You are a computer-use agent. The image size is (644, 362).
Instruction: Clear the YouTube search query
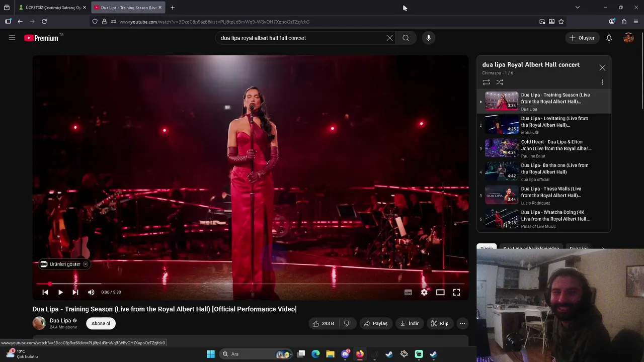389,38
